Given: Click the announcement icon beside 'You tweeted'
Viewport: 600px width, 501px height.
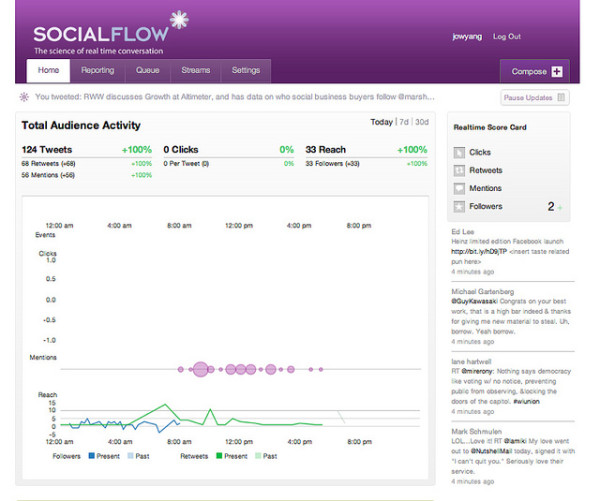Looking at the screenshot, I should tap(25, 98).
